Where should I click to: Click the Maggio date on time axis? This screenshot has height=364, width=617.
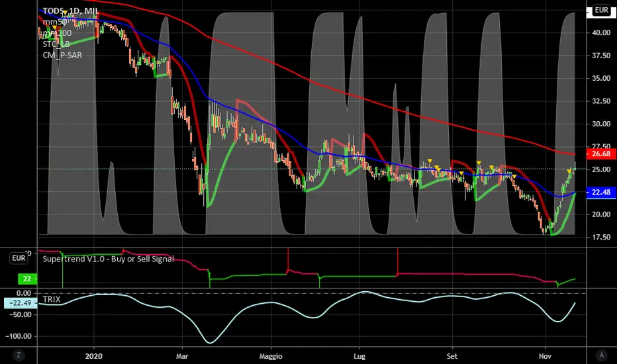(271, 356)
